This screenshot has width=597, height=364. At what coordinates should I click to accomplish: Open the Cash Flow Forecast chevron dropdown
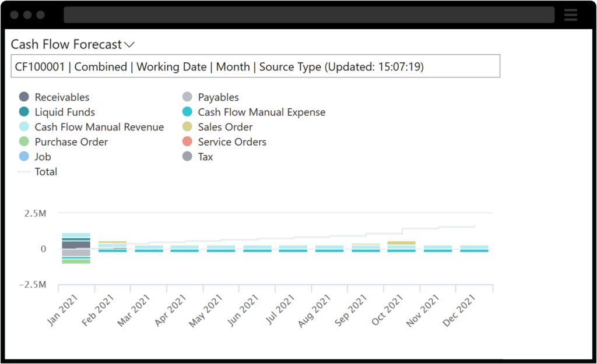click(x=129, y=45)
